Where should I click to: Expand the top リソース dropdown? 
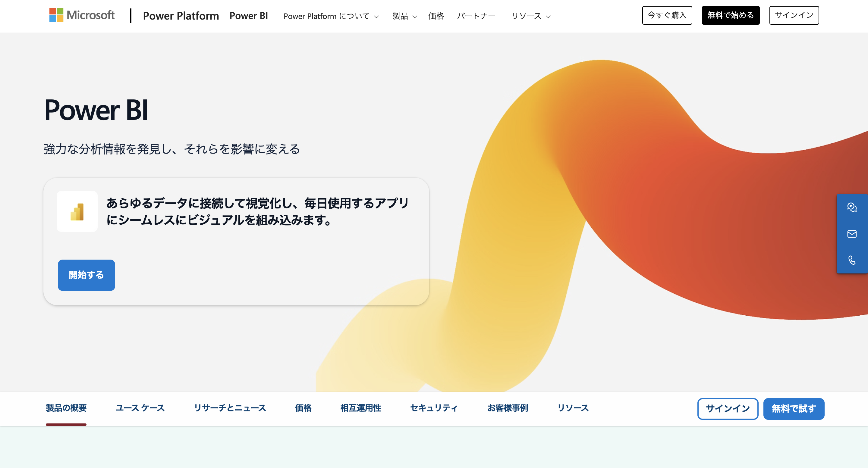531,16
